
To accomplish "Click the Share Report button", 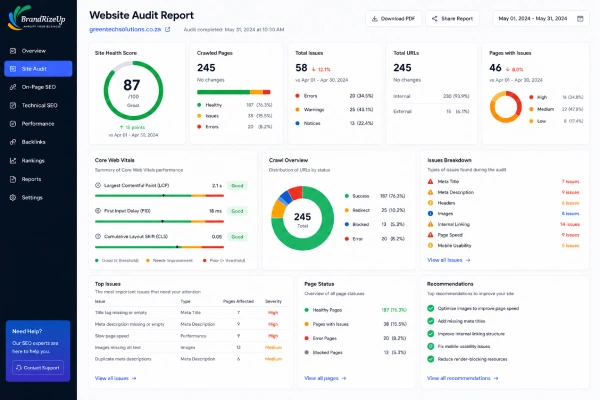I will (x=452, y=18).
